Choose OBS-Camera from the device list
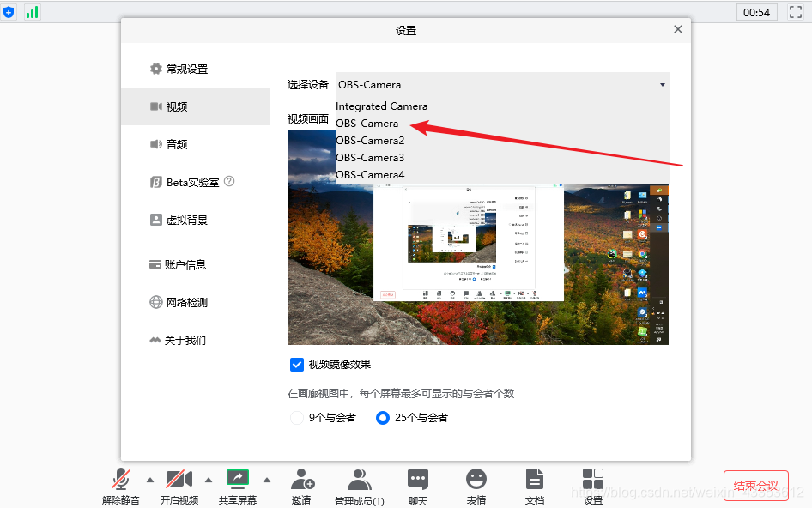812x508 pixels. tap(502, 124)
